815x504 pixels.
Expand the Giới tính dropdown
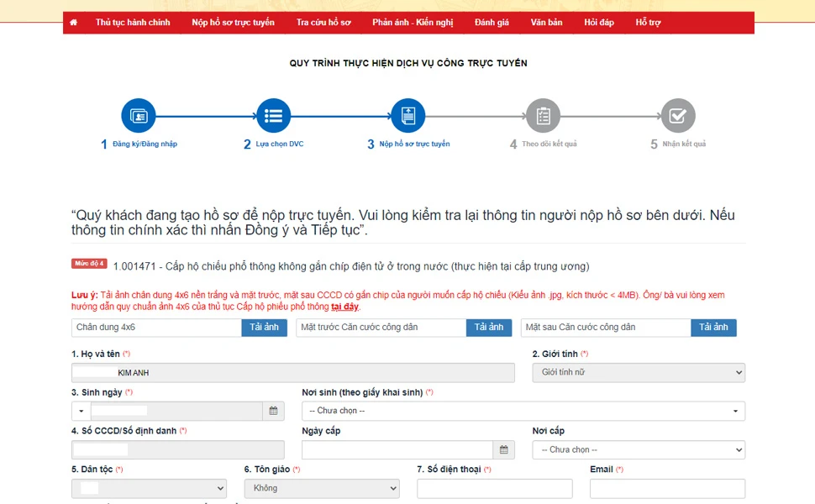pos(639,372)
